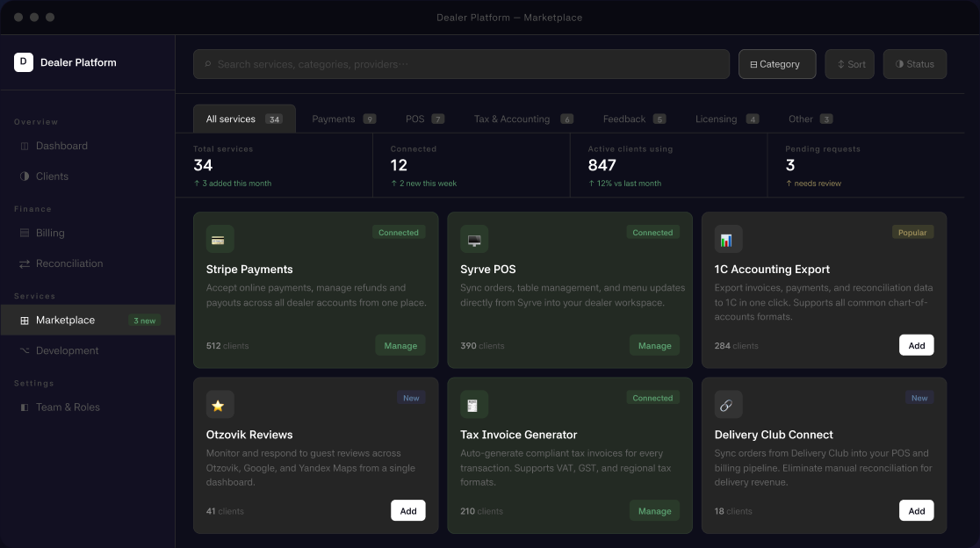
Task: Click the '12% vs last month' text
Action: [624, 184]
